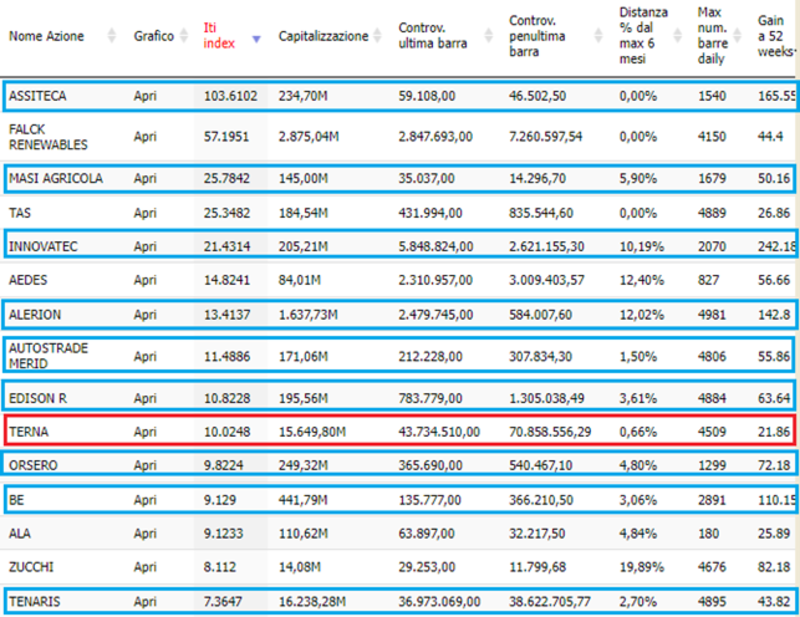
Task: Click Apri for MASI AGRICOLA
Action: 145,179
